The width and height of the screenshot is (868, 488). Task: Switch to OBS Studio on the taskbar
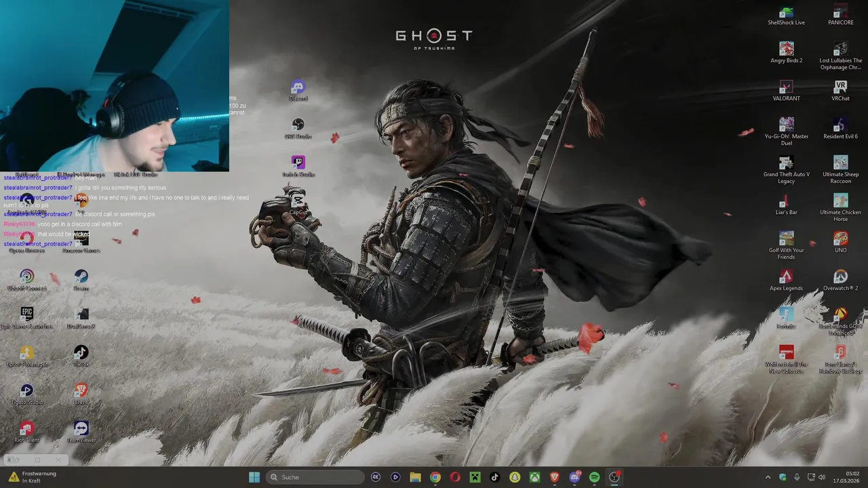click(614, 477)
